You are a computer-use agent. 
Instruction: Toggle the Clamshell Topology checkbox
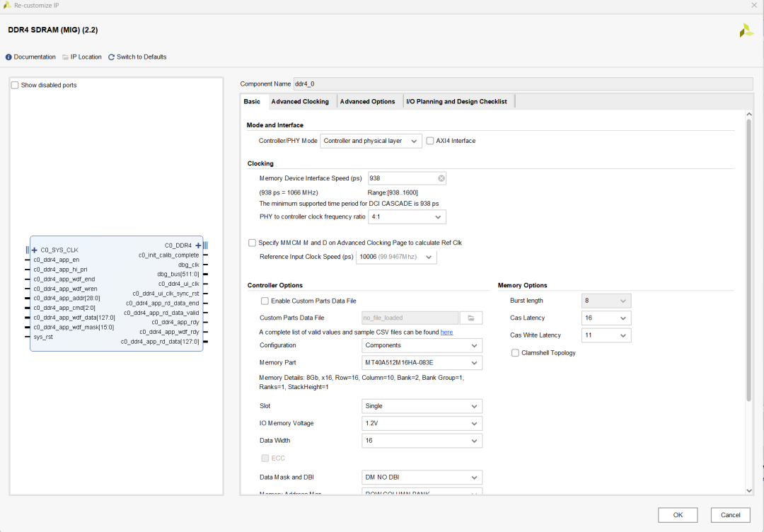tap(515, 353)
